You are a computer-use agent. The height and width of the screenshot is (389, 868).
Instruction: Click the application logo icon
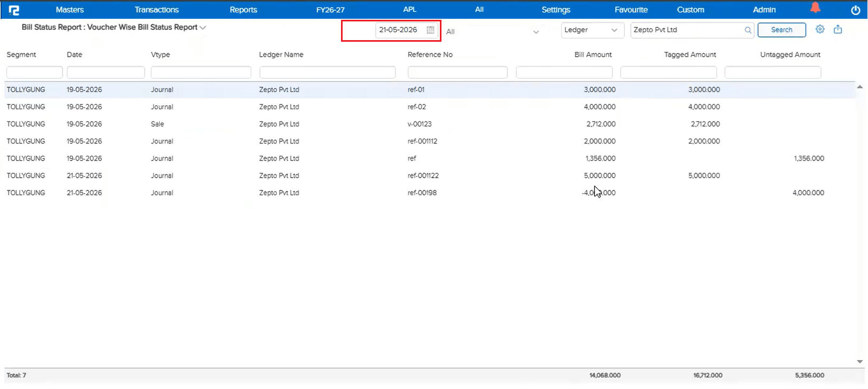point(14,10)
